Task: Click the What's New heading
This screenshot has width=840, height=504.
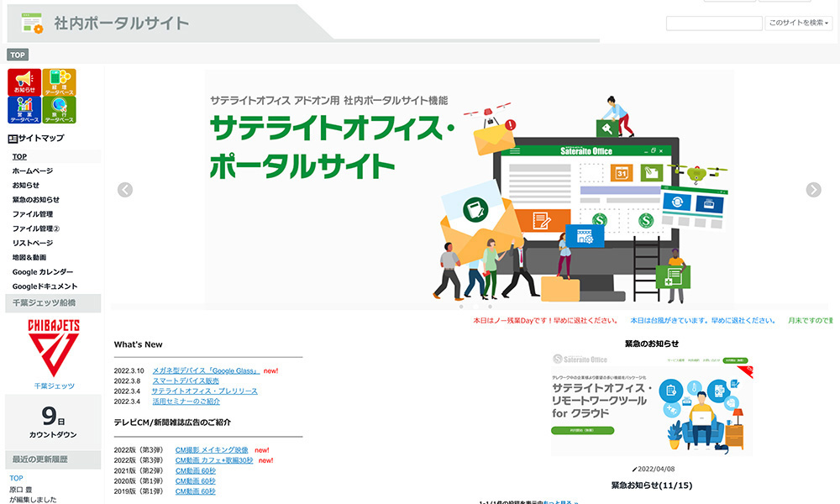Action: tap(139, 344)
